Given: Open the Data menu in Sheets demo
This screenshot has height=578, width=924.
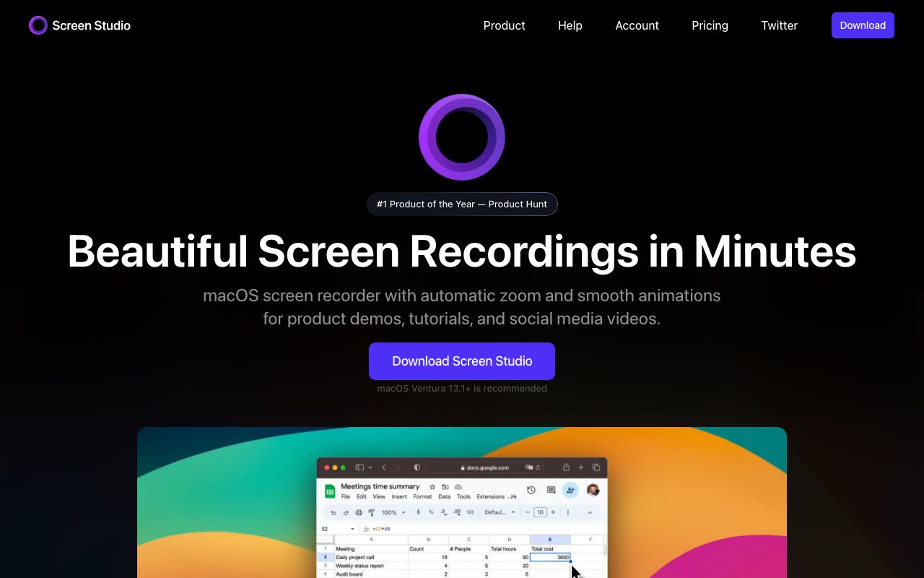Looking at the screenshot, I should 445,497.
